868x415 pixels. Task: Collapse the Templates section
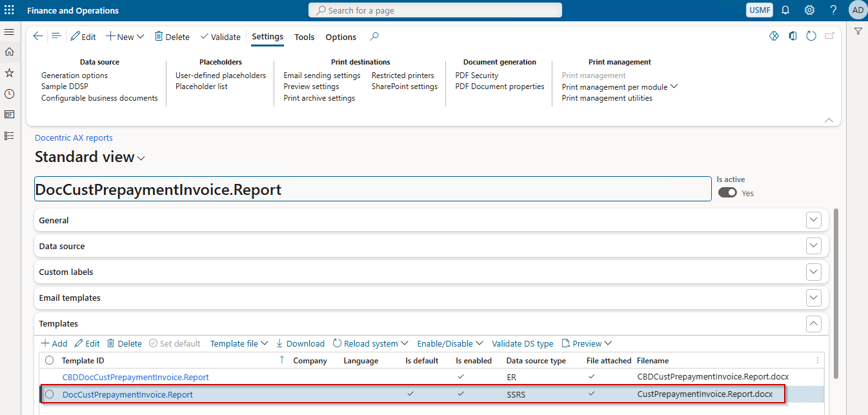[x=814, y=323]
